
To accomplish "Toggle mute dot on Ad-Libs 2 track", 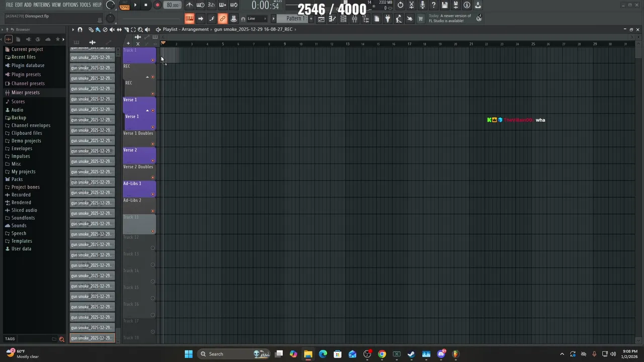I will [x=153, y=211].
